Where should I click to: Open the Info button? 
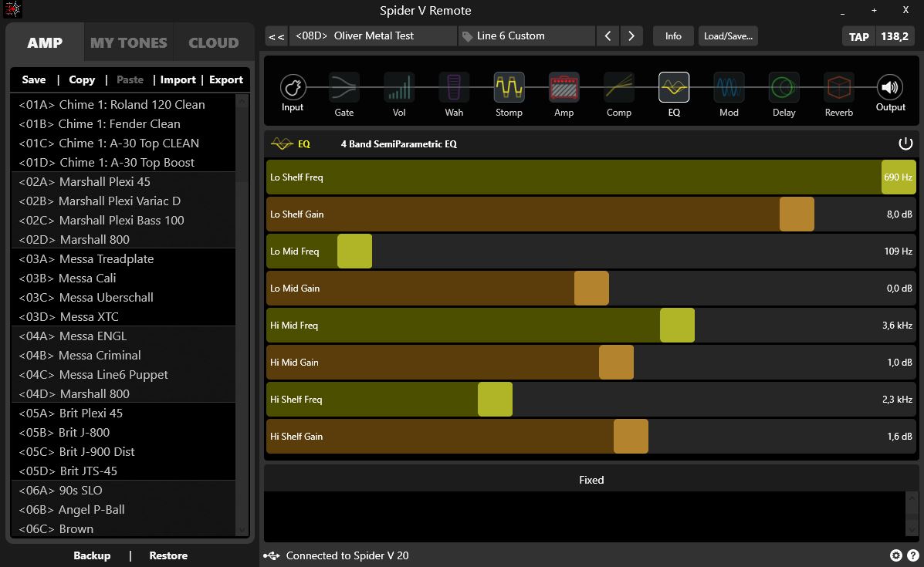tap(673, 36)
